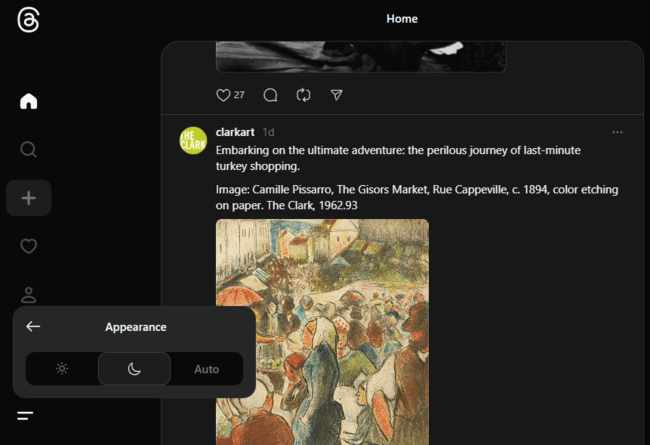
Task: Click the 'Embarking on the ultimate adventure' text
Action: [x=398, y=158]
